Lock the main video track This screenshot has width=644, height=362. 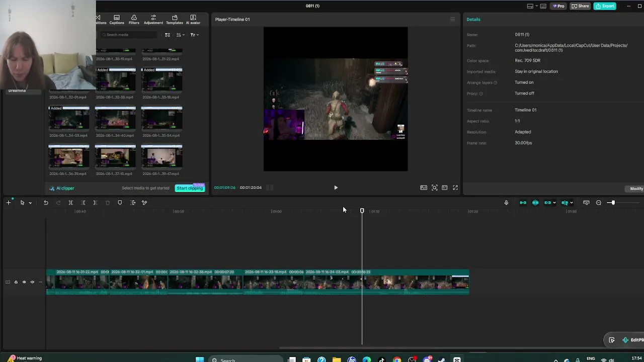(x=16, y=282)
